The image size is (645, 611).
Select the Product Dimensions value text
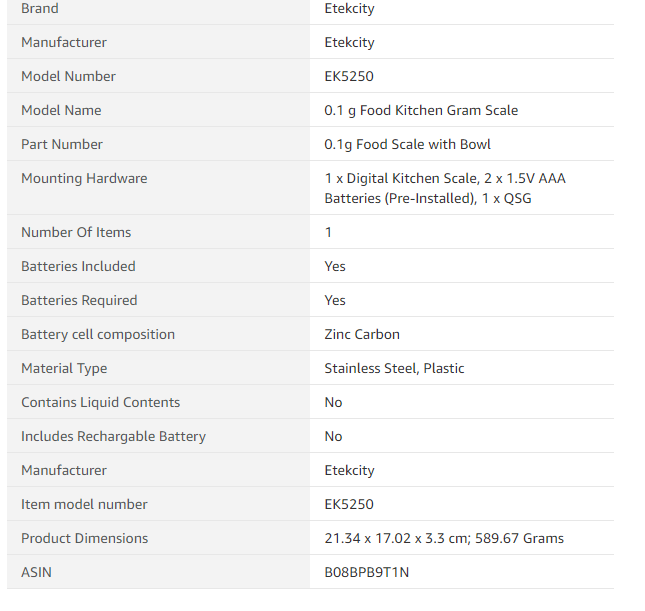(x=444, y=539)
